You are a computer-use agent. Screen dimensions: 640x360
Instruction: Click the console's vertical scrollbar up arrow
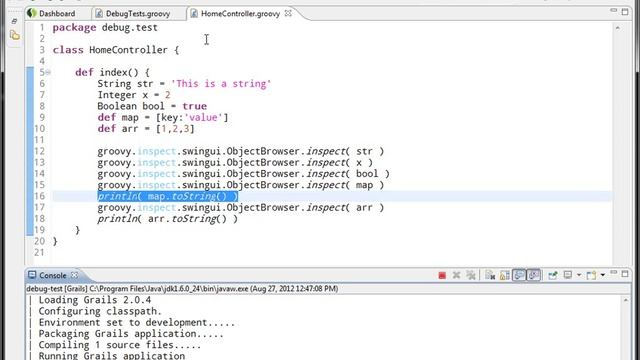626,300
